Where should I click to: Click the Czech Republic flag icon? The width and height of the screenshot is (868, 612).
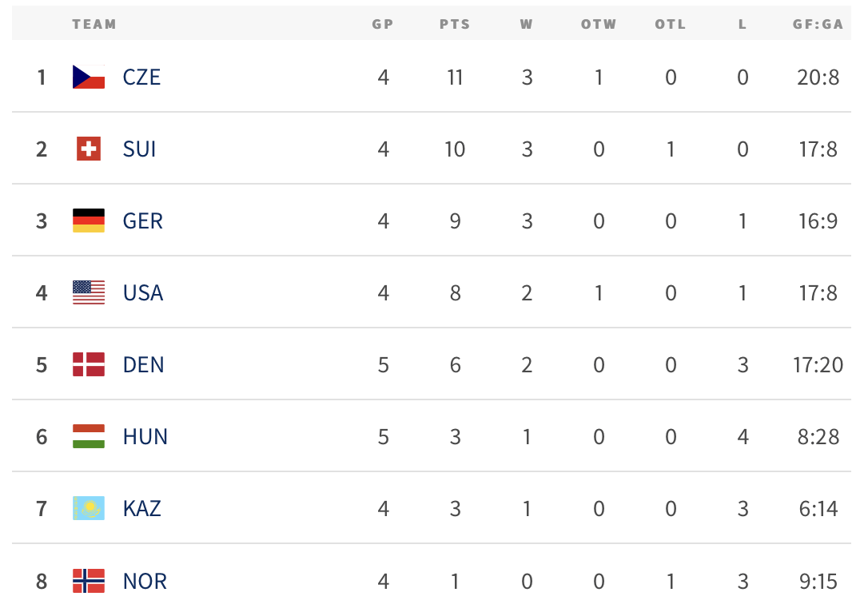click(89, 77)
